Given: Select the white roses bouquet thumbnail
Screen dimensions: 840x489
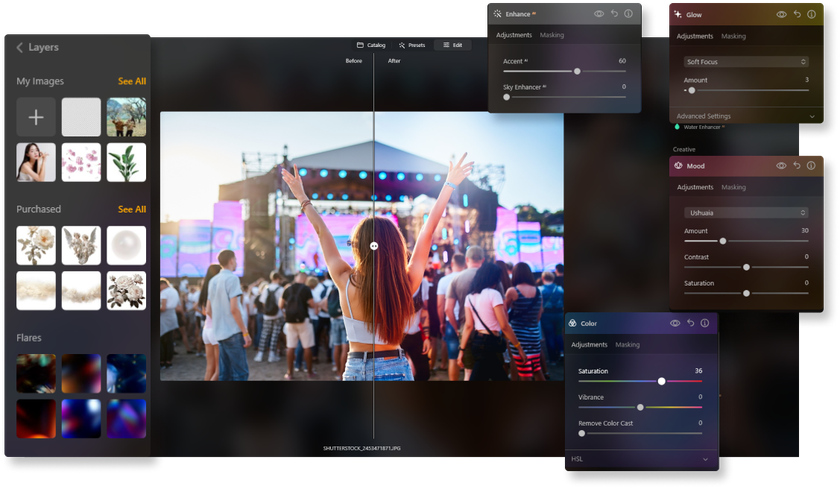Looking at the screenshot, I should [126, 291].
